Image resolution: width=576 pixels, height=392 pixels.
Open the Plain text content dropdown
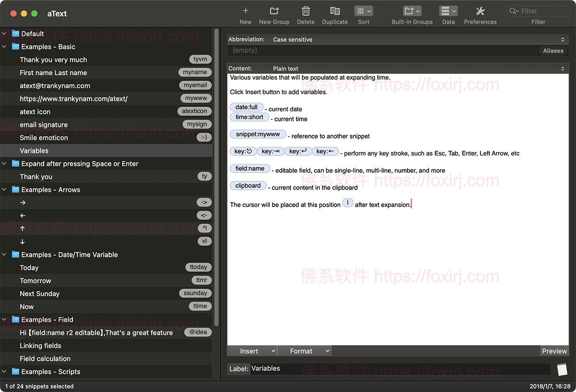418,69
